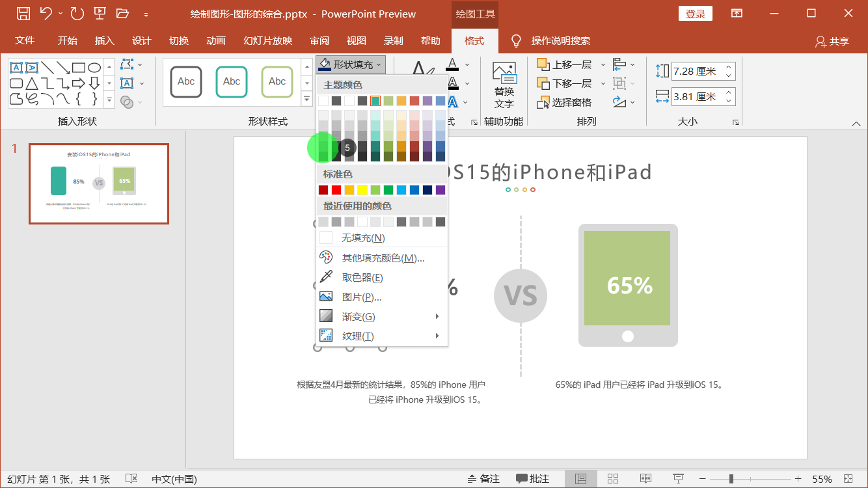Viewport: 868px width, 488px height.
Task: Select the rounded rectangle shape
Action: coord(16,83)
